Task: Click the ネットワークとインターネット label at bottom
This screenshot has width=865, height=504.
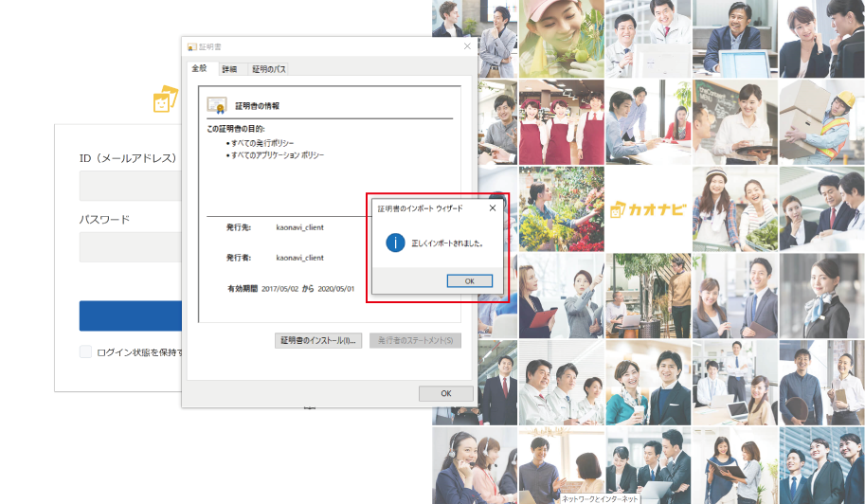Action: (600, 498)
